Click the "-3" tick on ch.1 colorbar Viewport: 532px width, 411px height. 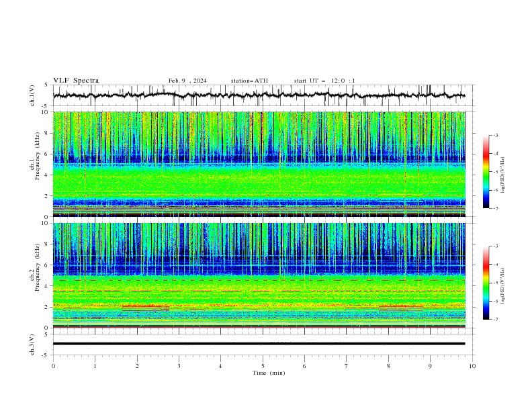(495, 135)
